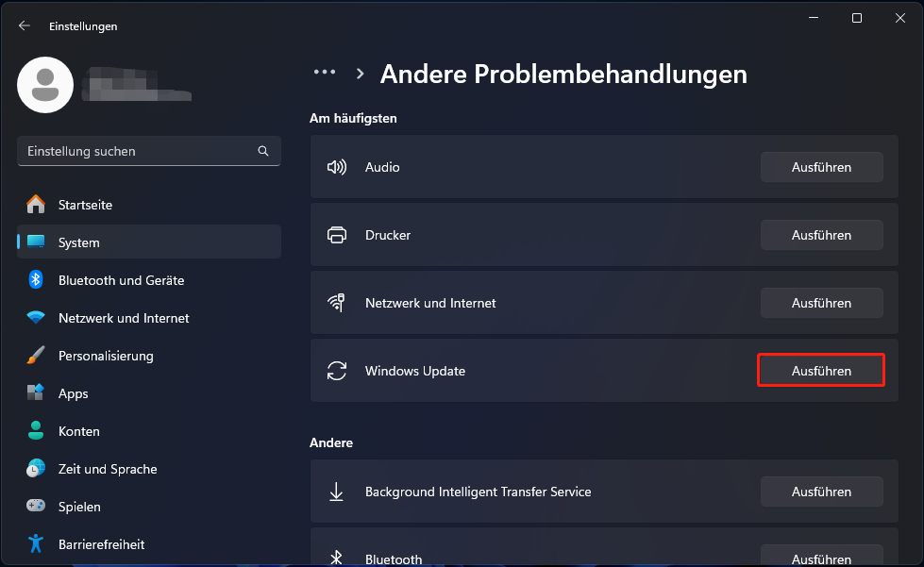Click the Konten person icon
Image resolution: width=924 pixels, height=567 pixels.
[36, 431]
